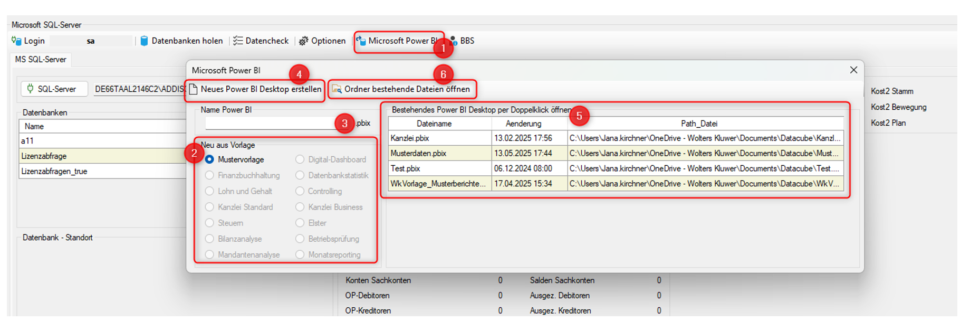980x331 pixels.
Task: Click the Path_Datei column header
Action: (x=706, y=124)
